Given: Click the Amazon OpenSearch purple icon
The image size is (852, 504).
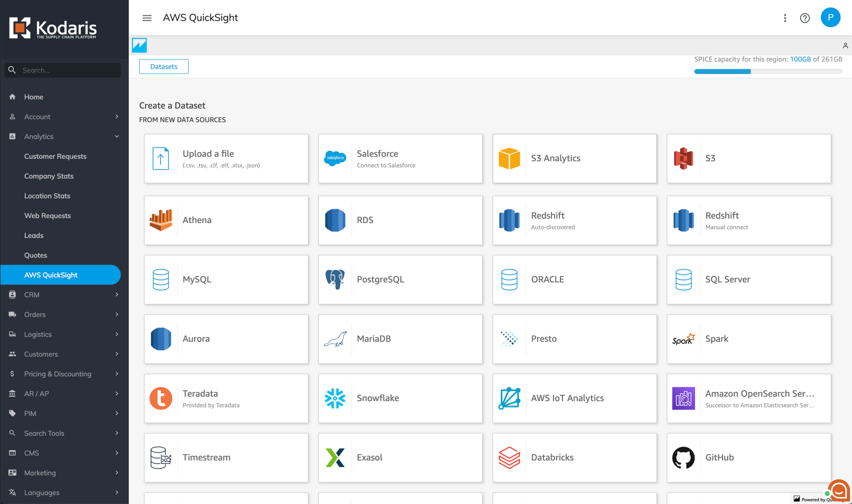Looking at the screenshot, I should click(x=684, y=398).
